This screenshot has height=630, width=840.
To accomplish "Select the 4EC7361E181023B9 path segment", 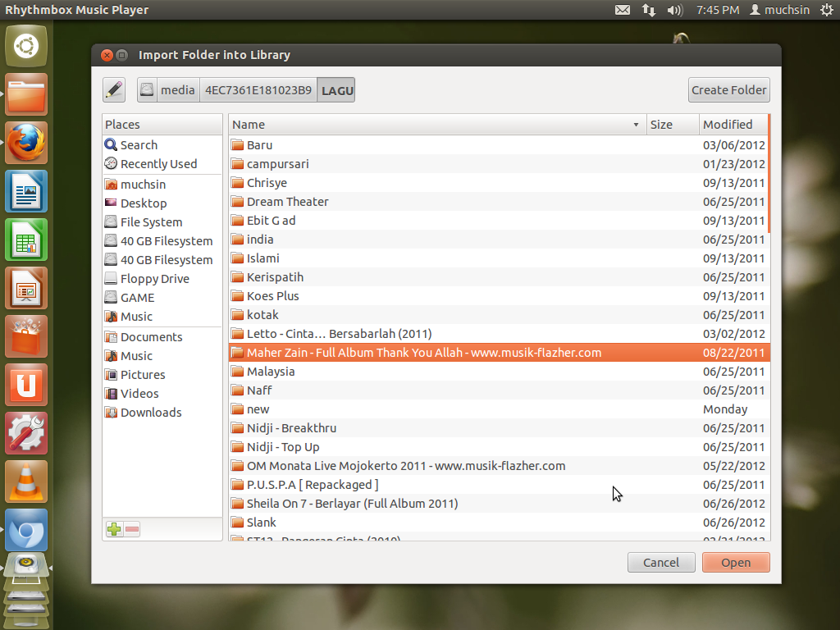I will (258, 90).
